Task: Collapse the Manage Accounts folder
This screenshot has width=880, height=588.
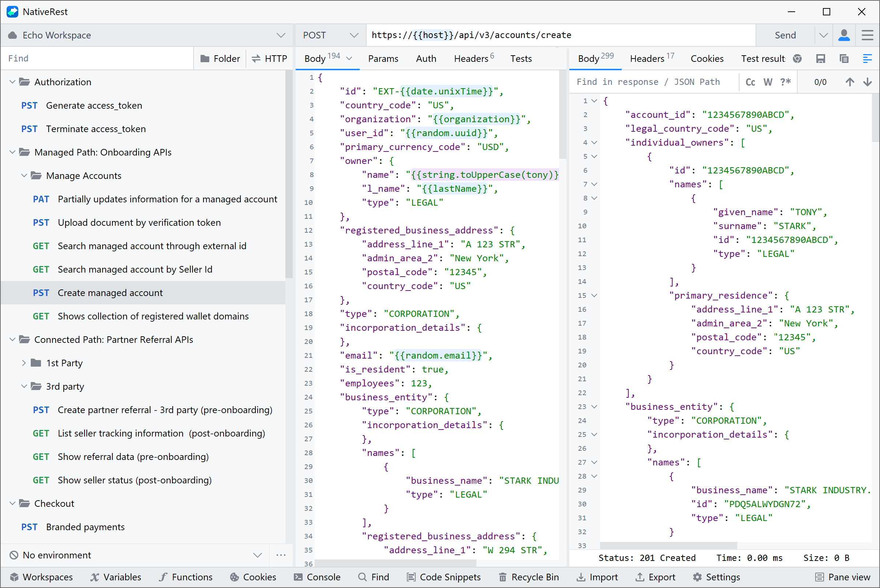Action: pyautogui.click(x=24, y=176)
